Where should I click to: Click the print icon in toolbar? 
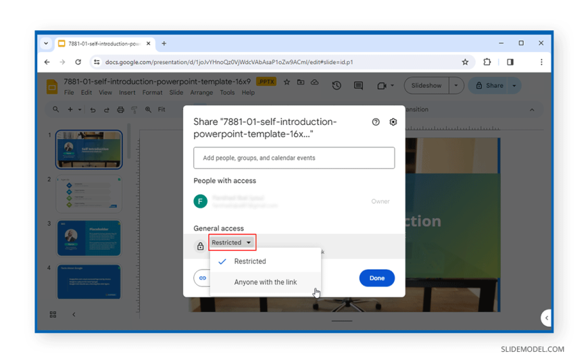120,110
